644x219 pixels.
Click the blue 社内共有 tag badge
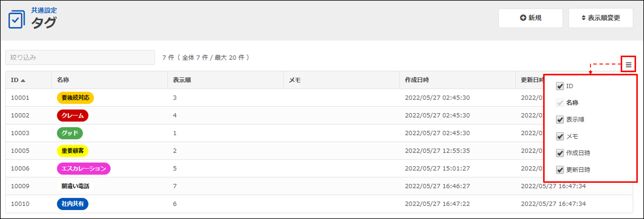pyautogui.click(x=73, y=204)
